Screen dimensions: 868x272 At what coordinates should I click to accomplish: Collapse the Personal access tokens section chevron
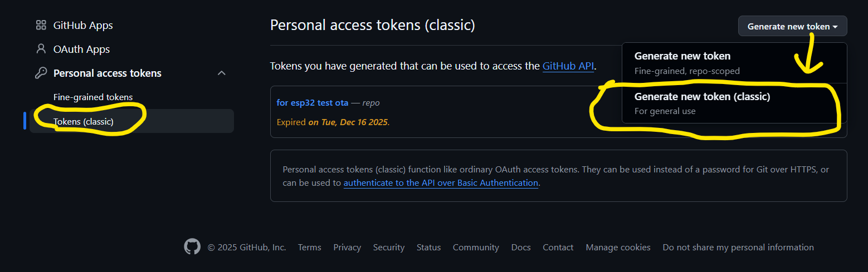pos(222,73)
